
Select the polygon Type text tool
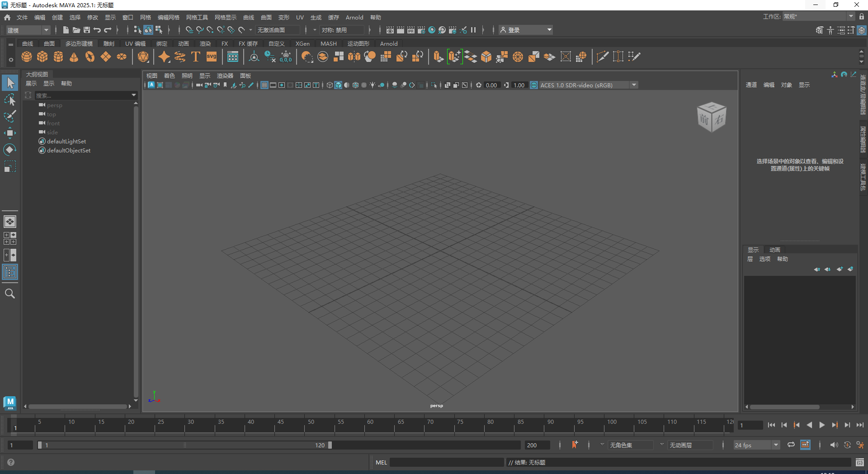coord(196,57)
